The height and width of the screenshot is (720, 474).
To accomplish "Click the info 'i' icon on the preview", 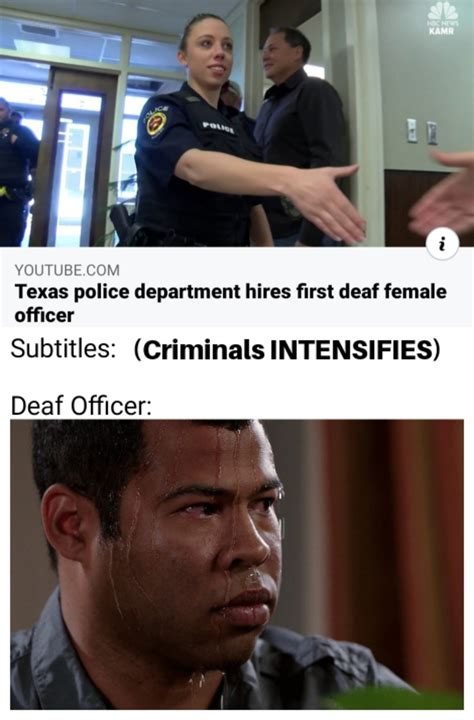I will 442,246.
